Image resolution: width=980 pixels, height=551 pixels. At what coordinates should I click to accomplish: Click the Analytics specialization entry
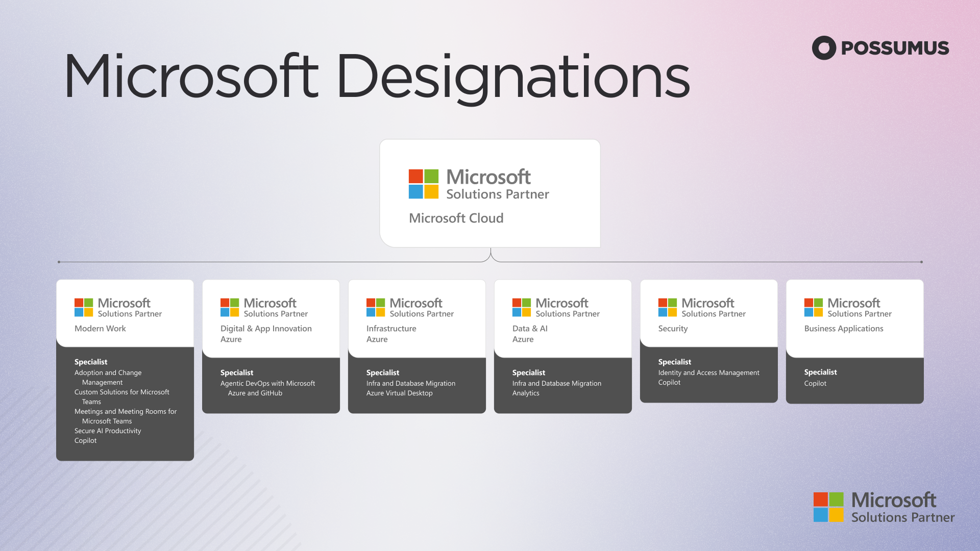click(526, 393)
